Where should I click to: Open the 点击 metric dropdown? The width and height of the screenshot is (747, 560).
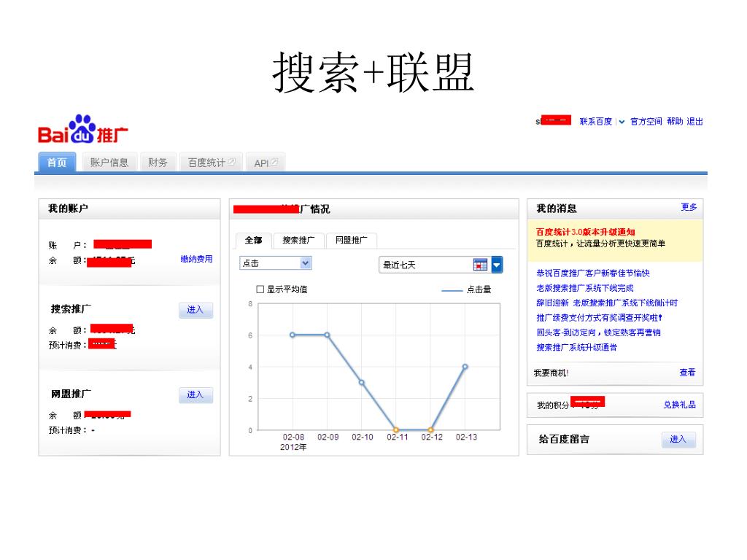275,262
